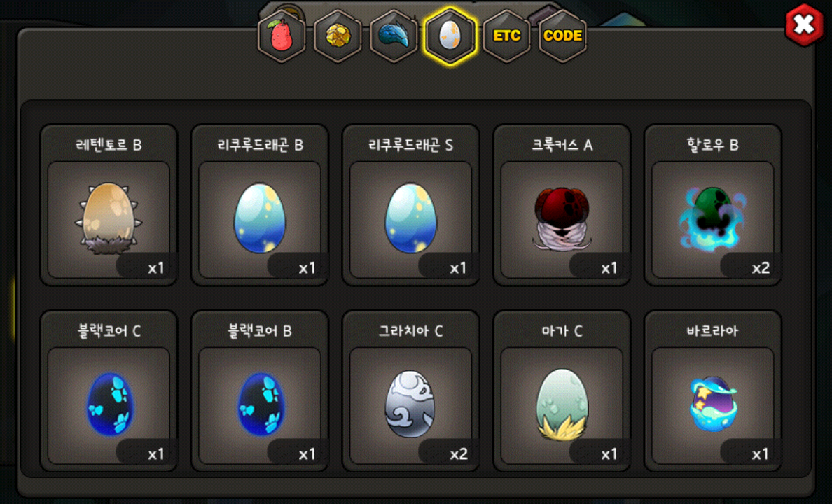
Task: Select the red 크룩커스 A egg
Action: [562, 205]
